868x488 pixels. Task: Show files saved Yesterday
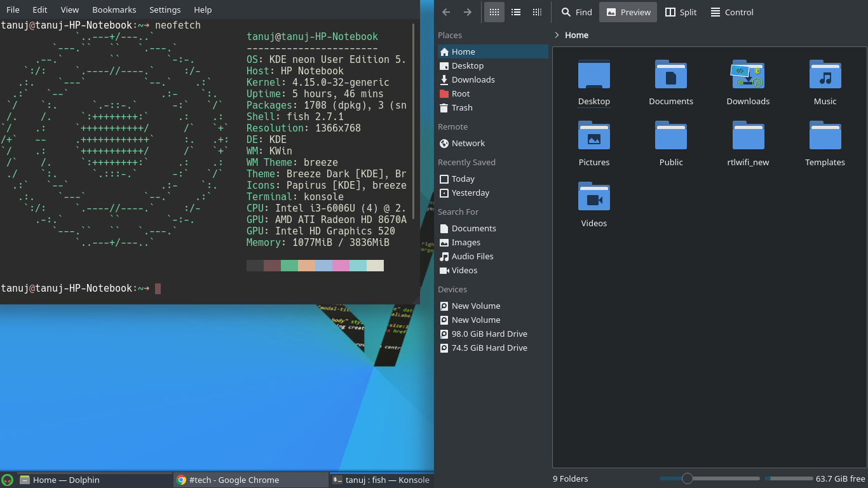pyautogui.click(x=492, y=193)
